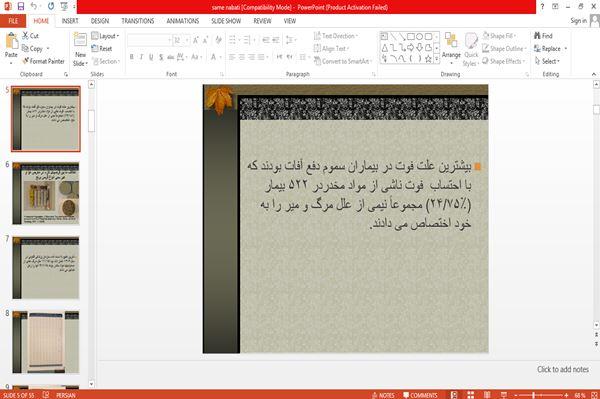Click Sign in link
Viewport: 600px width, 399px height.
(579, 21)
